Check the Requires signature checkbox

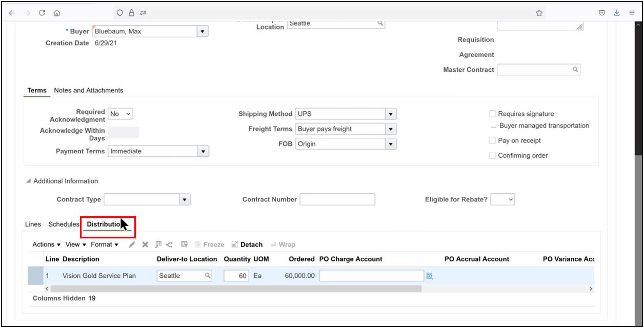coord(492,113)
